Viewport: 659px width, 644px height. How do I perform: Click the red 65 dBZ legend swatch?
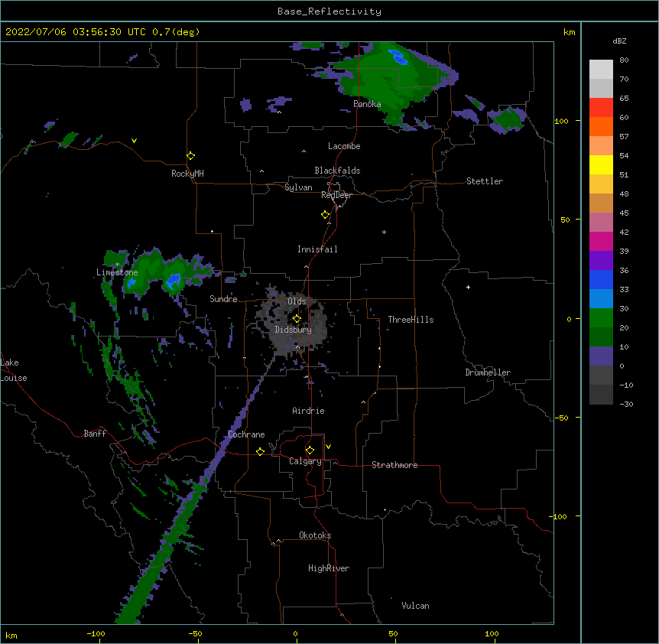(x=601, y=108)
